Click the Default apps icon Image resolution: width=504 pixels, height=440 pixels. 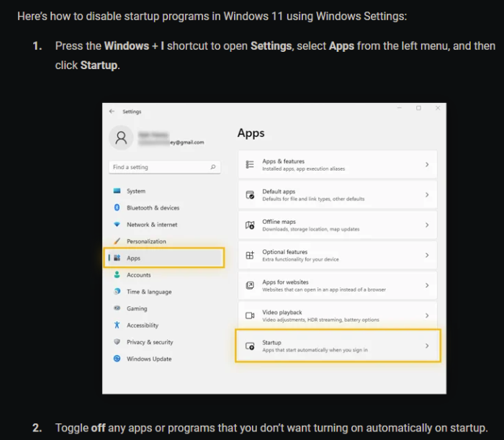(x=250, y=194)
